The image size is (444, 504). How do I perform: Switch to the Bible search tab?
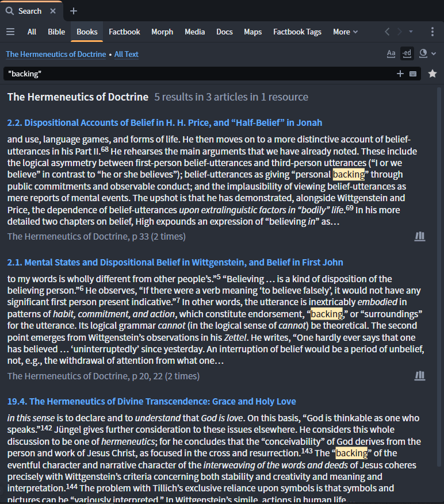point(56,32)
